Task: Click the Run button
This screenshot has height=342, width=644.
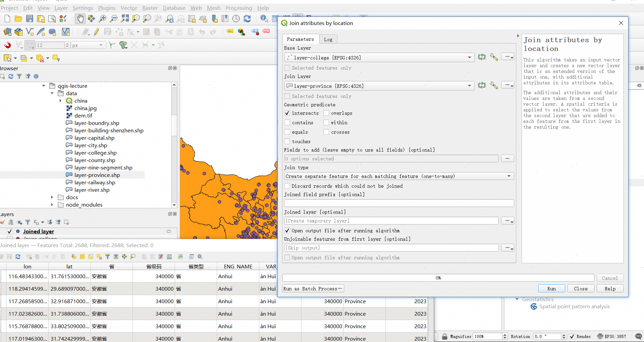Action: (x=551, y=289)
